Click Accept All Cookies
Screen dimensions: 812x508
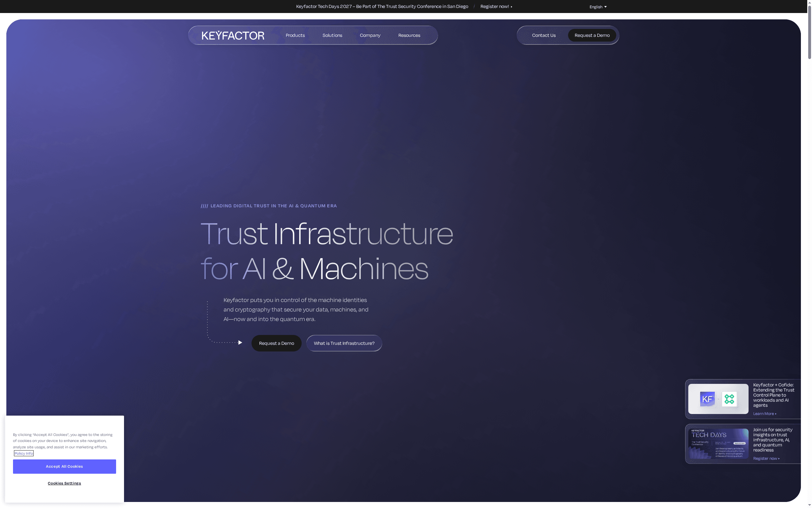point(64,466)
